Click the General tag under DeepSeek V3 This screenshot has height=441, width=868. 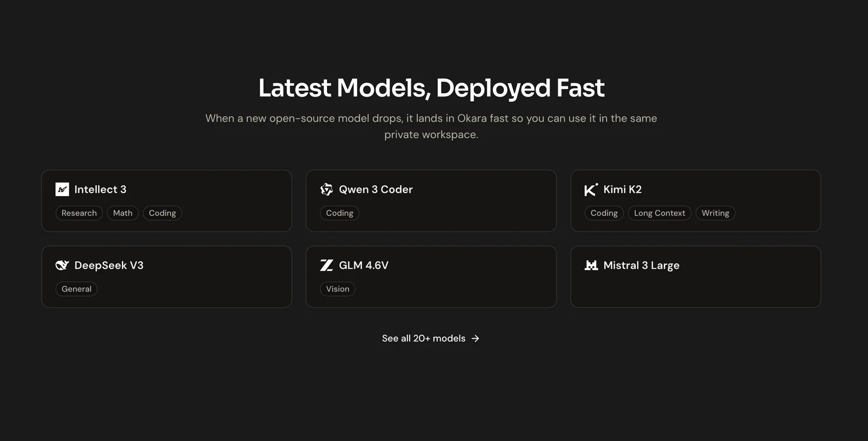pyautogui.click(x=76, y=289)
